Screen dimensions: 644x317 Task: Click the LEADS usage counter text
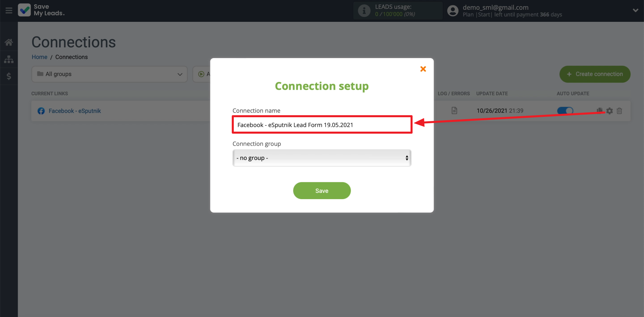tap(395, 14)
